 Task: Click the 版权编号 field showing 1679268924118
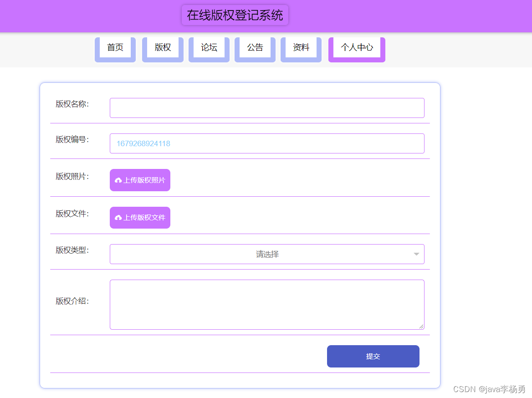point(267,143)
